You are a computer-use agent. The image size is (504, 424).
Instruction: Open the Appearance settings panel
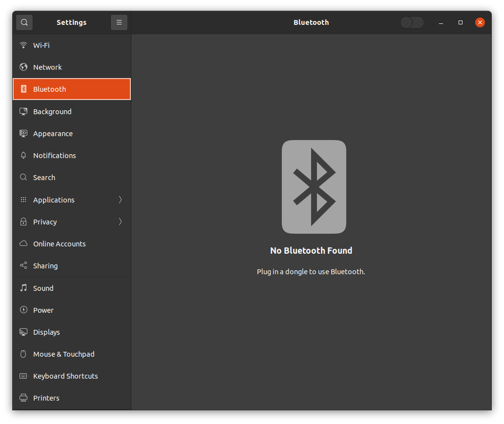(x=53, y=134)
